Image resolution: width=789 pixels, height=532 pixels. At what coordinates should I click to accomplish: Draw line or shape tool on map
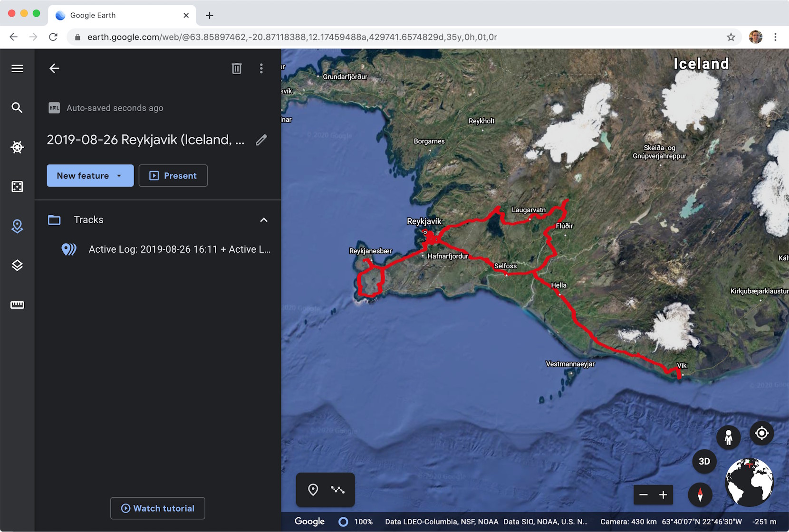click(338, 490)
